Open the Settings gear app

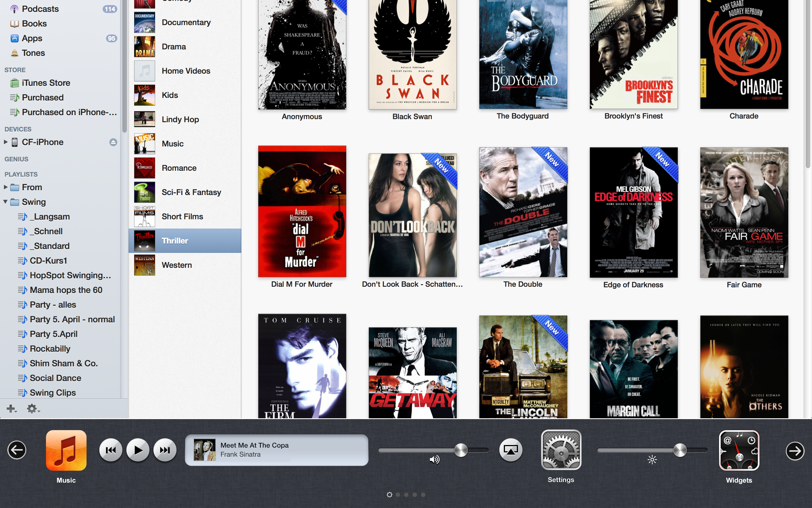point(561,450)
